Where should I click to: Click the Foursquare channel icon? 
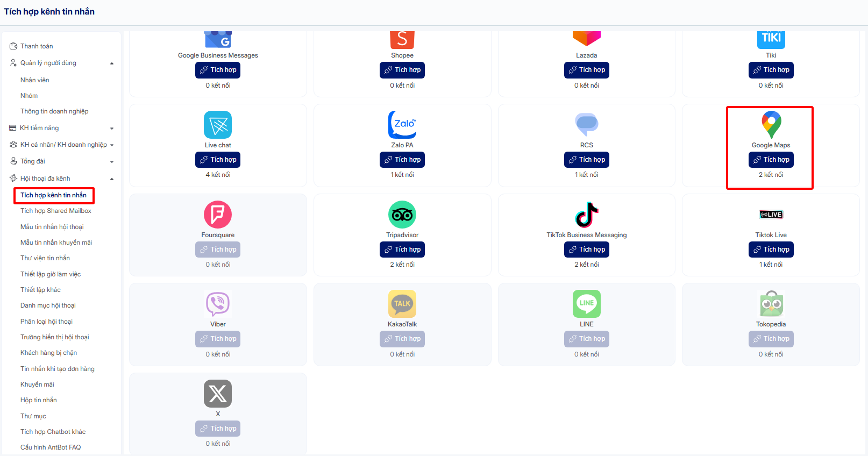(218, 215)
